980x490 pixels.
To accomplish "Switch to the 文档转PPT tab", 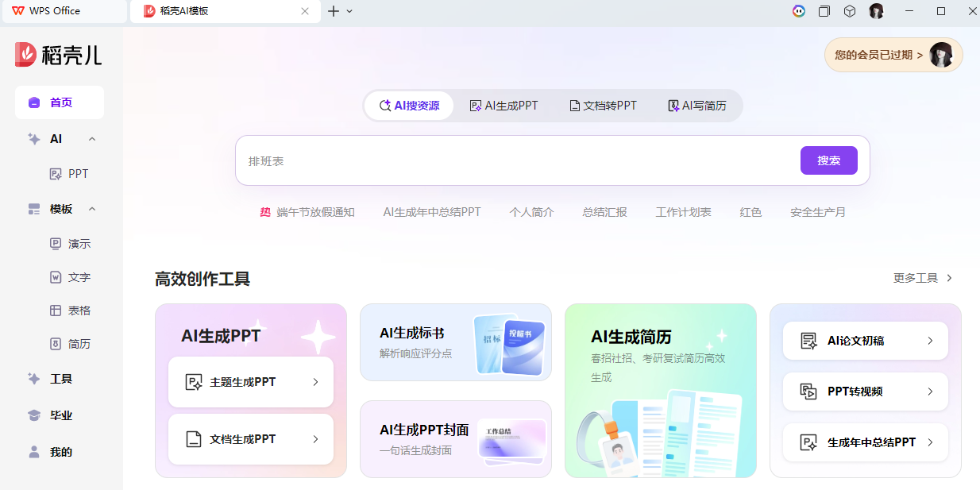I will (604, 106).
